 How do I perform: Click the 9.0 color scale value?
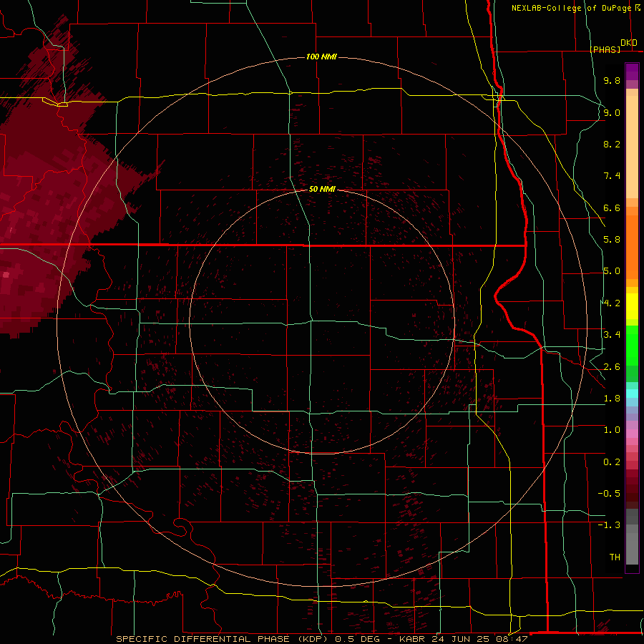pos(612,112)
